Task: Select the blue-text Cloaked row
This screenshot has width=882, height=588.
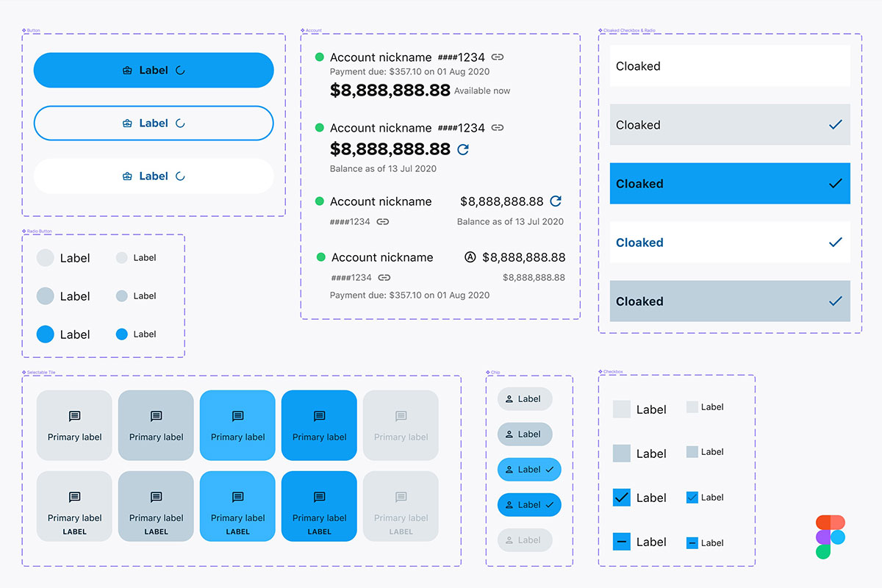Action: pyautogui.click(x=730, y=243)
